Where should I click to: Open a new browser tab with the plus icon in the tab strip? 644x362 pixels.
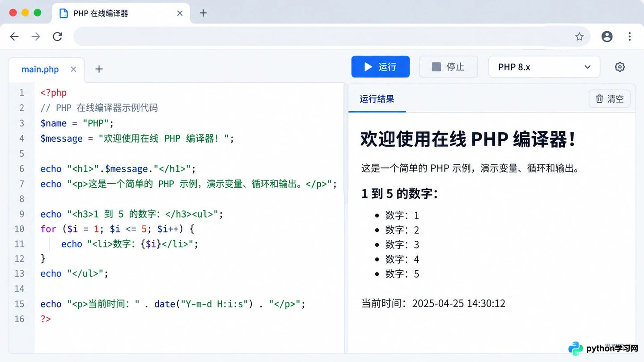(203, 13)
